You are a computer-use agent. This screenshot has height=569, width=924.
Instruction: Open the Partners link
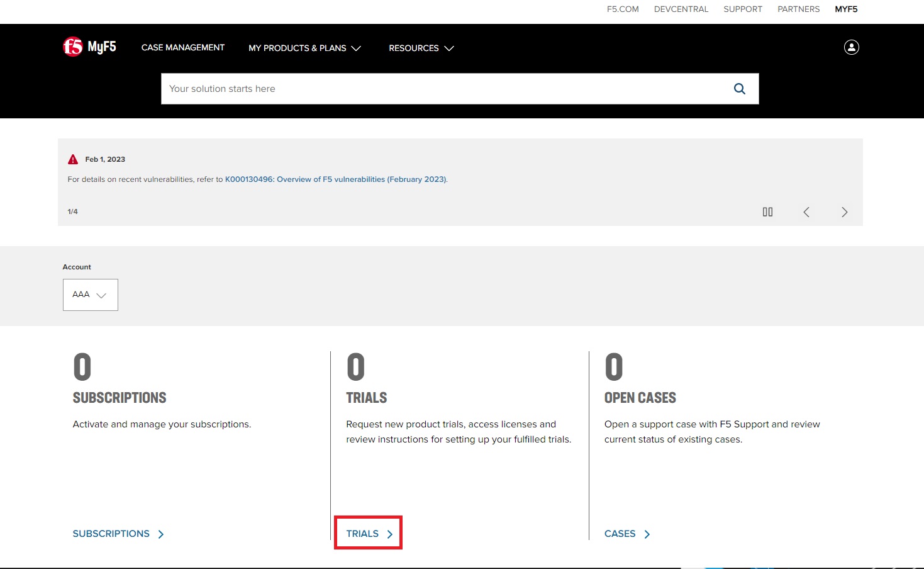click(798, 9)
